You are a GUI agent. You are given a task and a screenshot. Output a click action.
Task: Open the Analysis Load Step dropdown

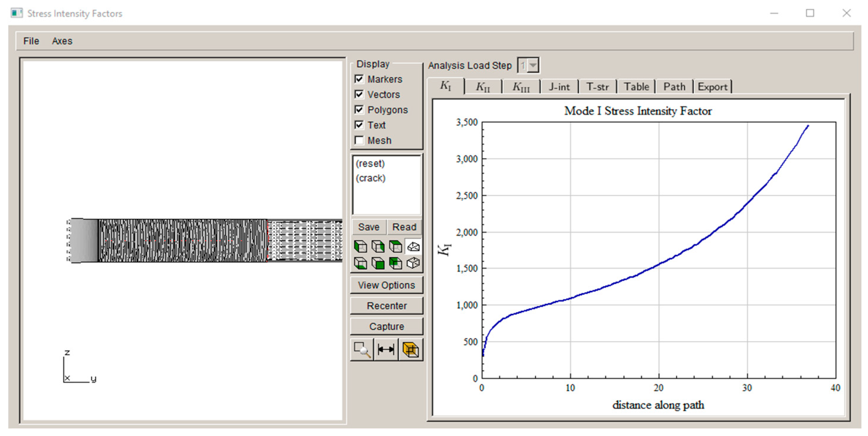point(533,65)
